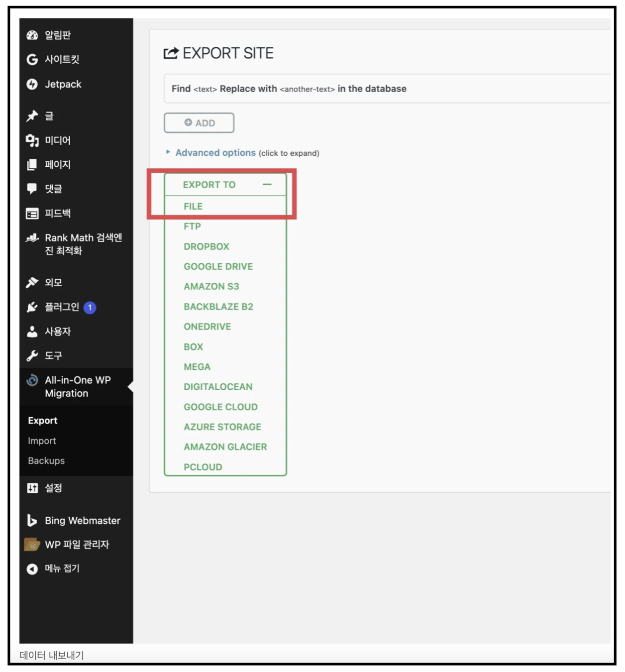This screenshot has width=625, height=672.
Task: Choose FTP export option
Action: coord(192,226)
